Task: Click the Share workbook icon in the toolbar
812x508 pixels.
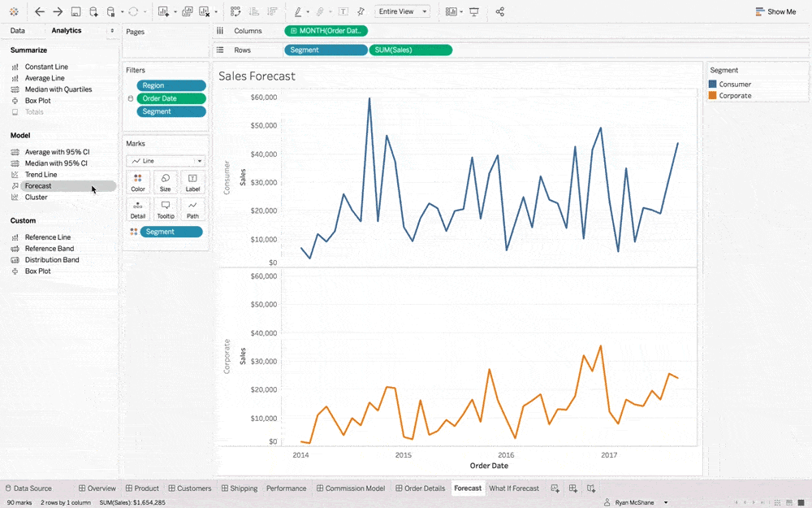Action: 499,11
